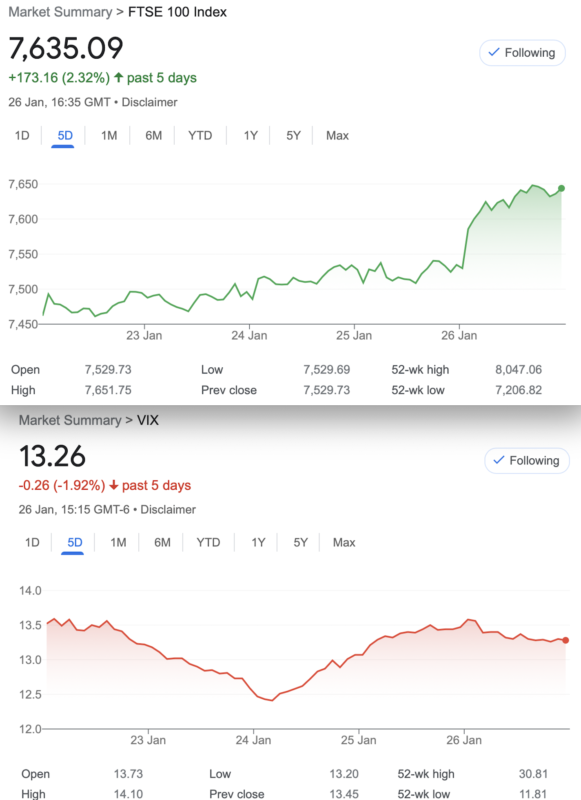Viewport: 581px width, 800px height.
Task: Click the +173.16 (2.32%) change text
Action: point(59,78)
